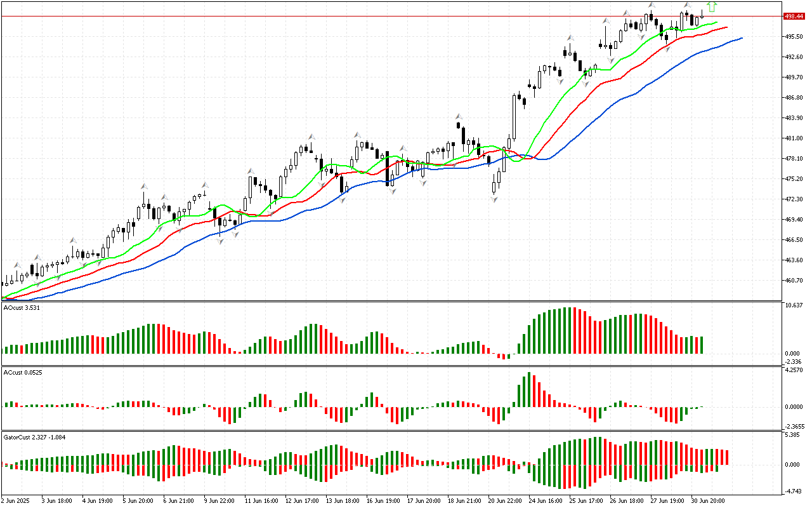
Task: Select the red 498.44 current price tag
Action: point(794,17)
